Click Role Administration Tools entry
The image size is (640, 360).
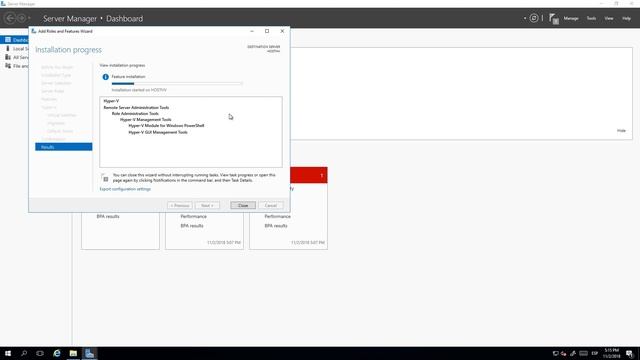pyautogui.click(x=135, y=113)
